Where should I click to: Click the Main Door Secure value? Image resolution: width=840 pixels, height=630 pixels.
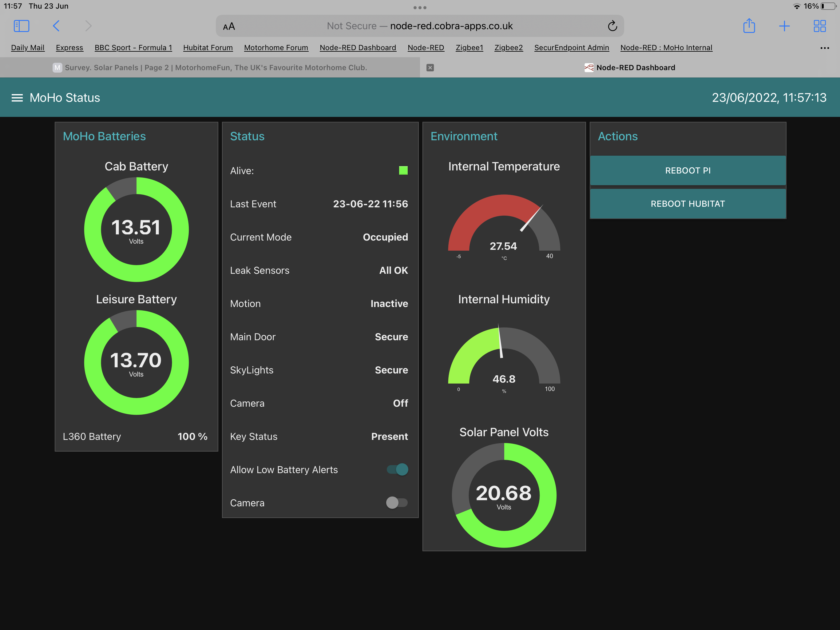391,337
